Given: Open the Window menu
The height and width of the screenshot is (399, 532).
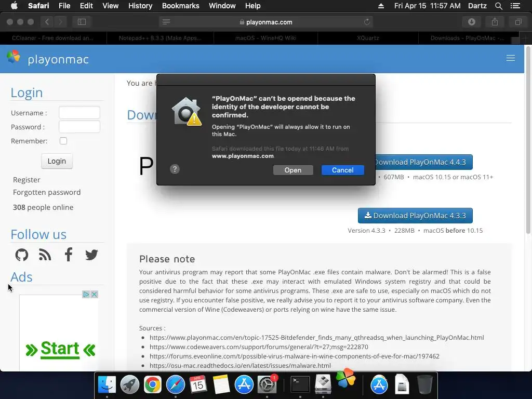Looking at the screenshot, I should point(222,6).
